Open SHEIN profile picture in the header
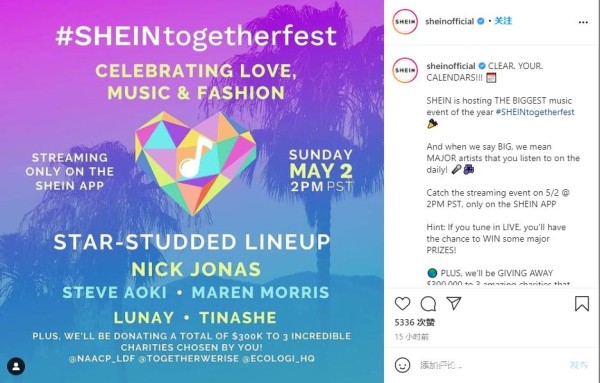Viewport: 600px width, 383px height. (x=405, y=21)
